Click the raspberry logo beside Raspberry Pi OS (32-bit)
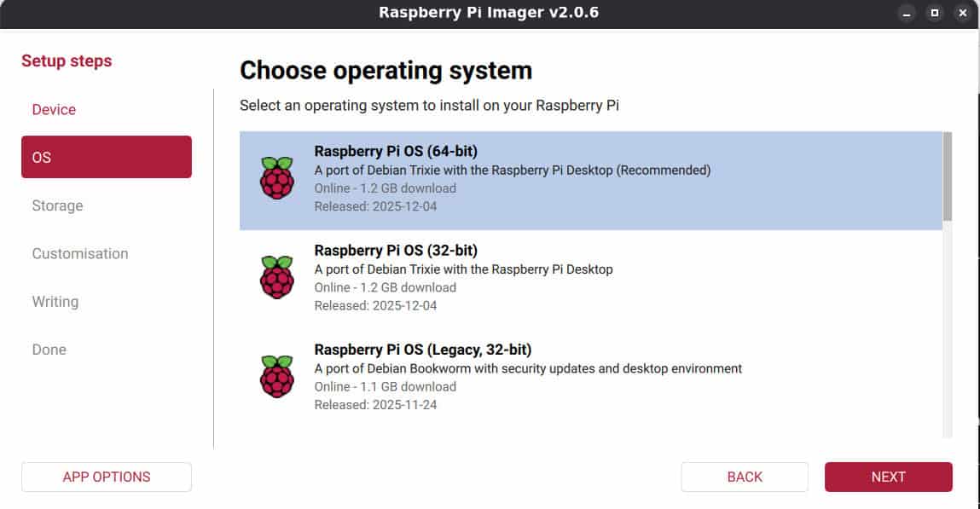Viewport: 980px width, 509px height. pyautogui.click(x=276, y=277)
